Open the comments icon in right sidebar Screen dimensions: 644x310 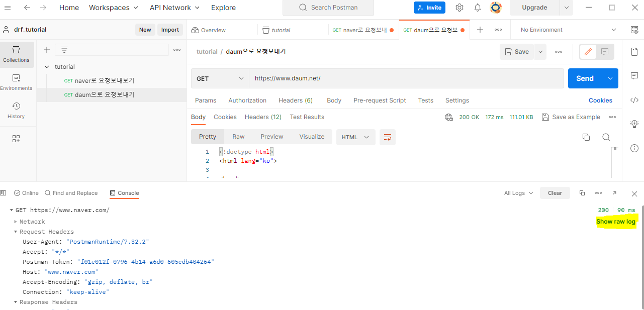634,76
